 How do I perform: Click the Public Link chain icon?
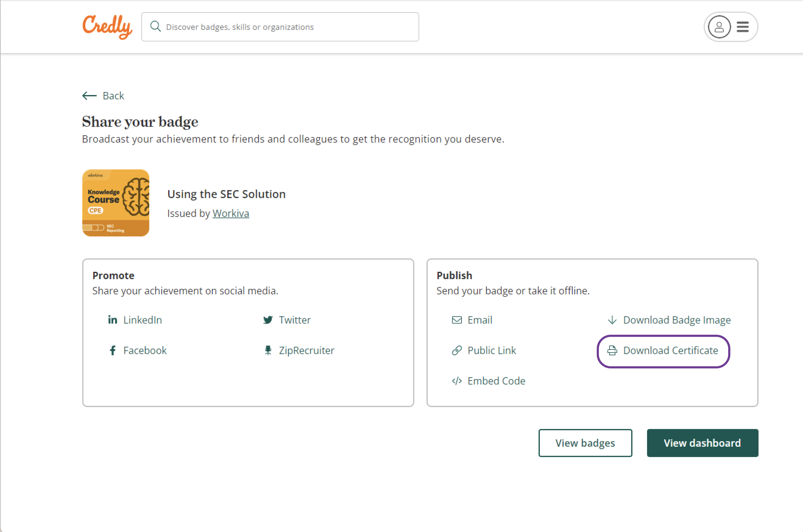[x=457, y=351]
